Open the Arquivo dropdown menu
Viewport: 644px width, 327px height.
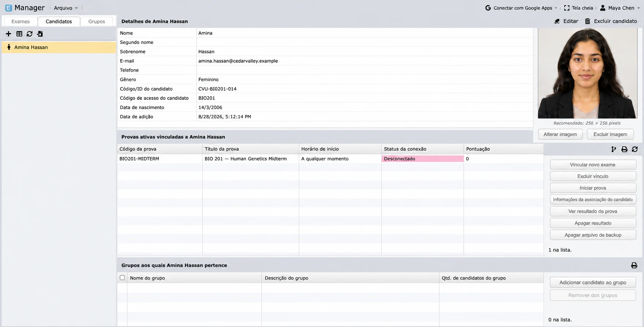tap(66, 8)
